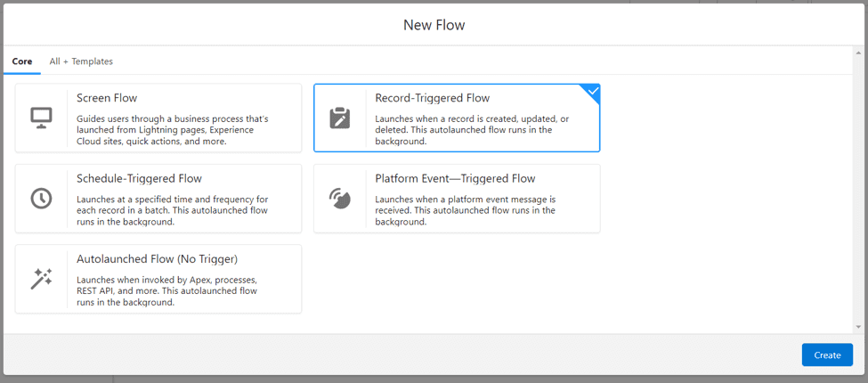Click the Screen Flow description text
868x383 pixels.
click(x=172, y=130)
